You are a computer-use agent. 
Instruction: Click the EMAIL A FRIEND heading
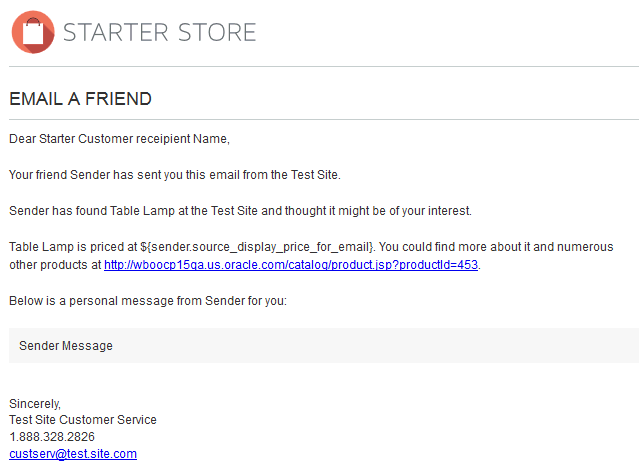pos(80,99)
